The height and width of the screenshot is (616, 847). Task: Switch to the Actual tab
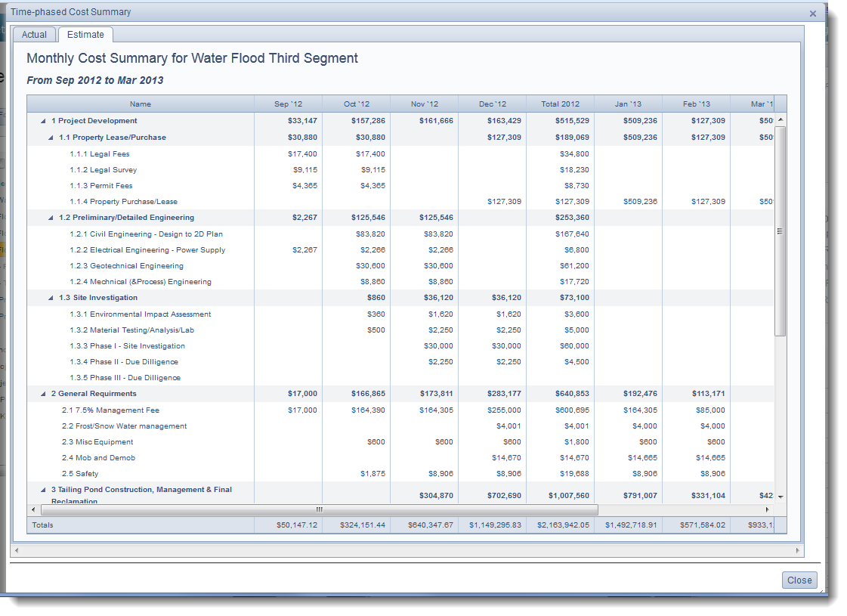click(x=34, y=35)
